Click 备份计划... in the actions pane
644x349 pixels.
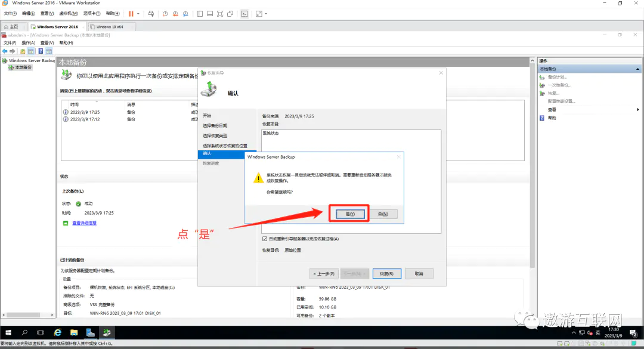(x=558, y=77)
